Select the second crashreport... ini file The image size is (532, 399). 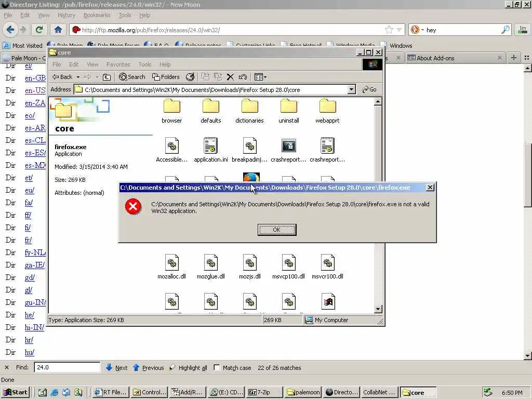coord(327,150)
